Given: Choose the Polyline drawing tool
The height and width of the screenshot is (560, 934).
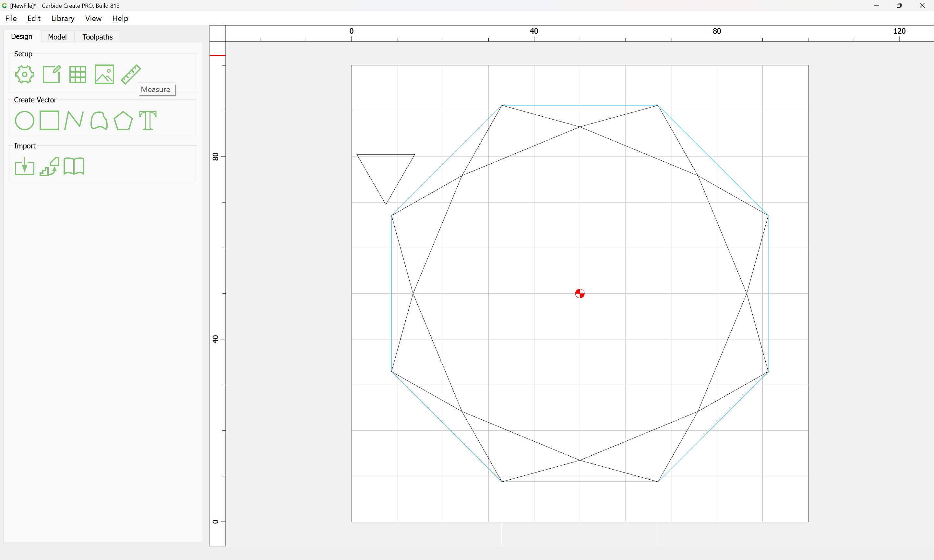Looking at the screenshot, I should click(74, 120).
